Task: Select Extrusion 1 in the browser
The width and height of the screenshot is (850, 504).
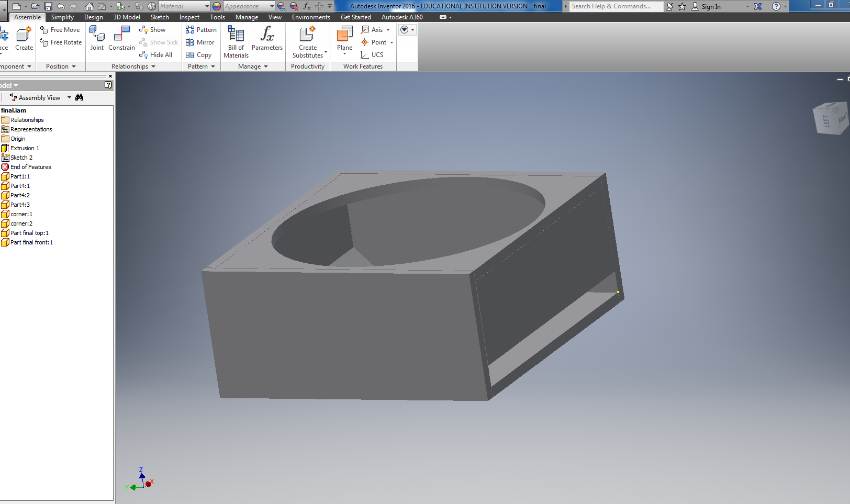Action: click(x=20, y=148)
